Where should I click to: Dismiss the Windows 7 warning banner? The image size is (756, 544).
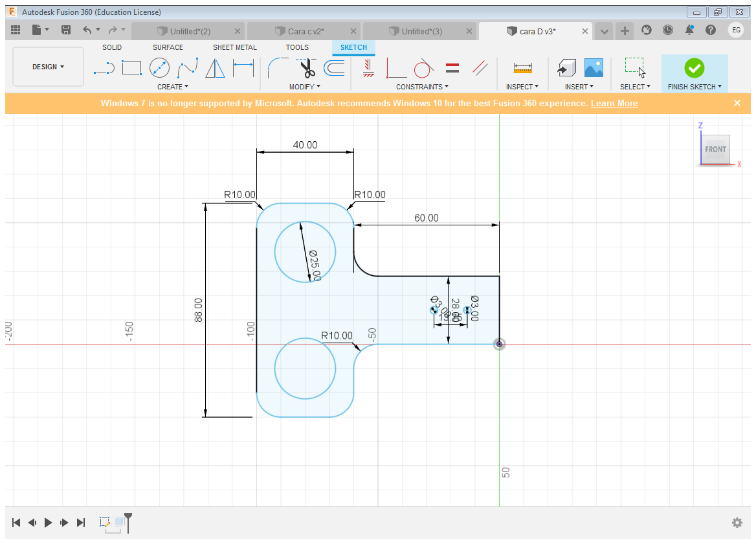pos(737,103)
